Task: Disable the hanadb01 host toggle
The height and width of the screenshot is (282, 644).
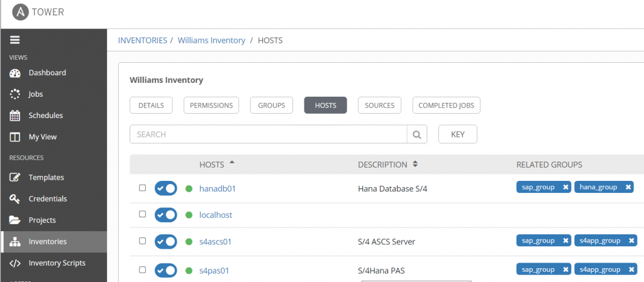Action: pyautogui.click(x=166, y=188)
